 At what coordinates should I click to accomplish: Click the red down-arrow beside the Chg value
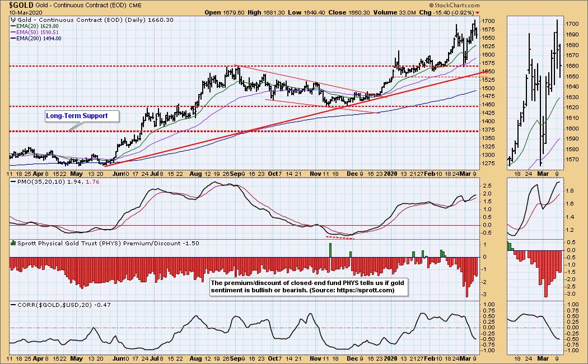(477, 13)
